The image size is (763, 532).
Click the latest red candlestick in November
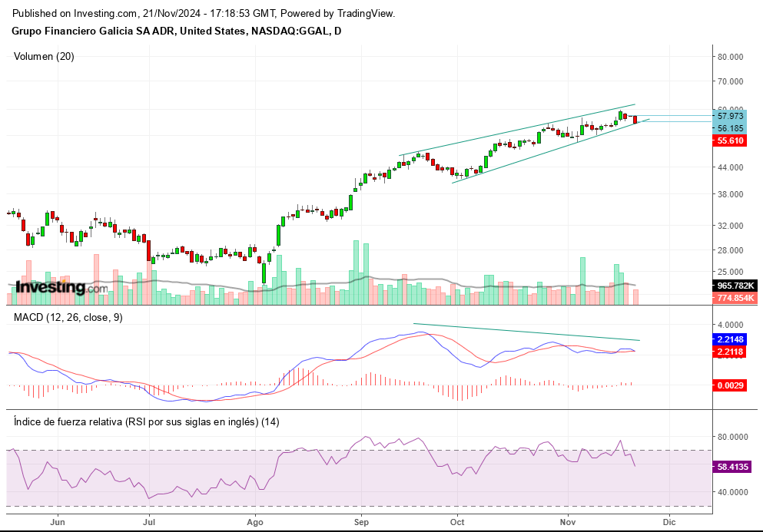tap(635, 120)
